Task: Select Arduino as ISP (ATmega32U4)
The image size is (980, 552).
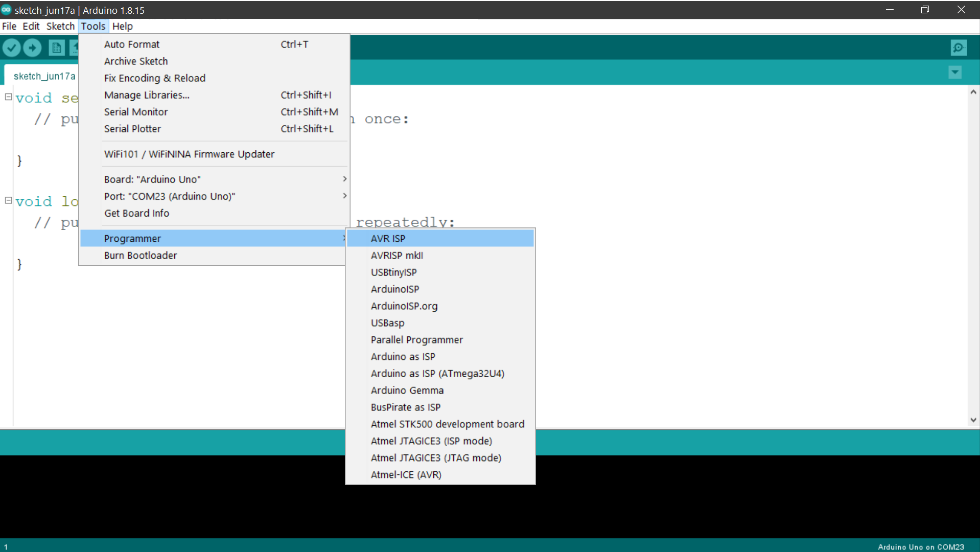Action: [440, 374]
